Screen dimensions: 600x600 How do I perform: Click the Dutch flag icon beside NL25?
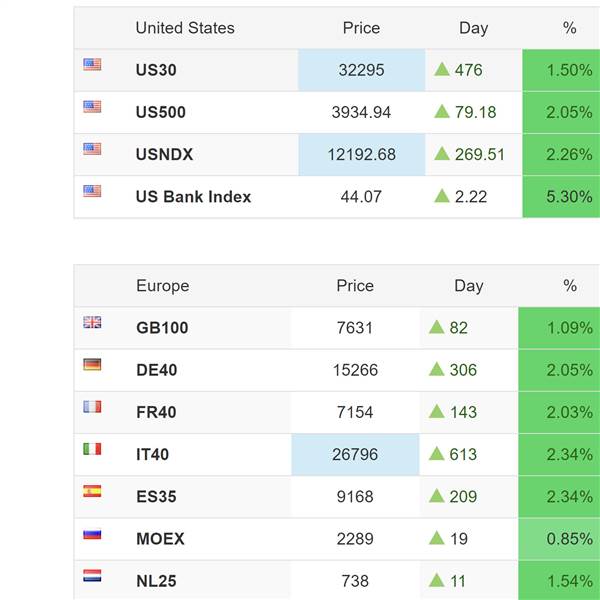tap(92, 576)
